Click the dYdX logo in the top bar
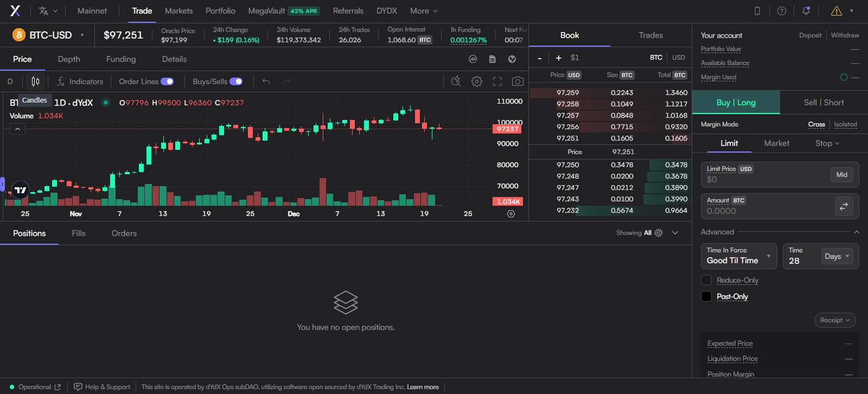Viewport: 868px width, 394px height. pyautogui.click(x=15, y=11)
